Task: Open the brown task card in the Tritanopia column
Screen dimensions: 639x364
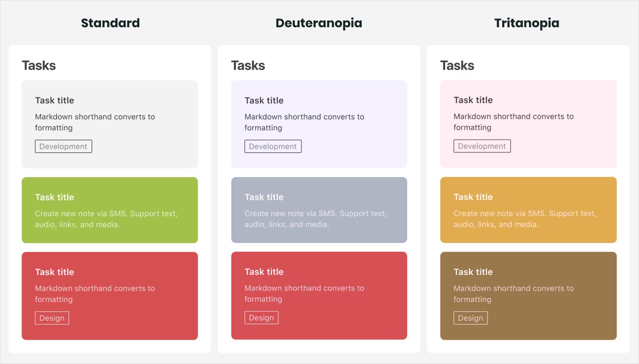Action: 528,295
